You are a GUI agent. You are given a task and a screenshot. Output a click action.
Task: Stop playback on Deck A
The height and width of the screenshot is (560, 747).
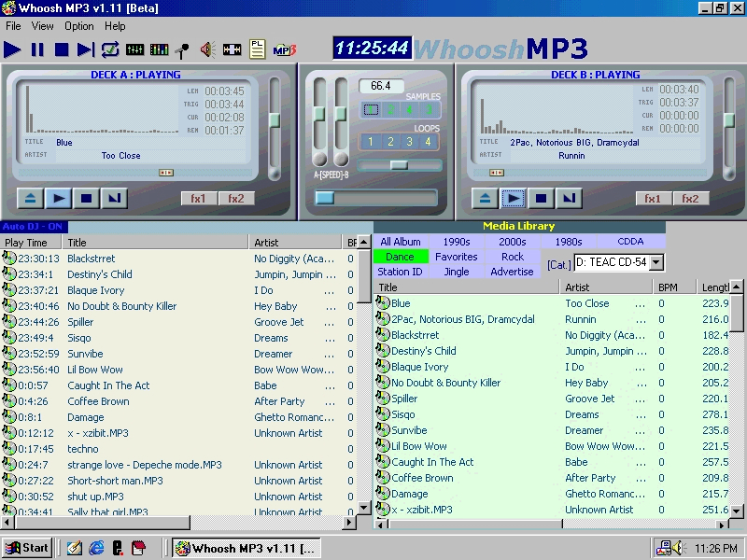coord(86,198)
